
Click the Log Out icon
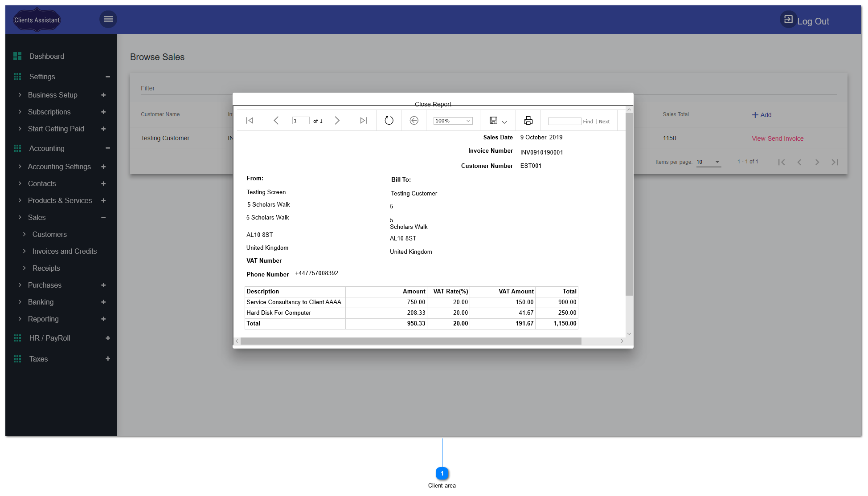(788, 19)
